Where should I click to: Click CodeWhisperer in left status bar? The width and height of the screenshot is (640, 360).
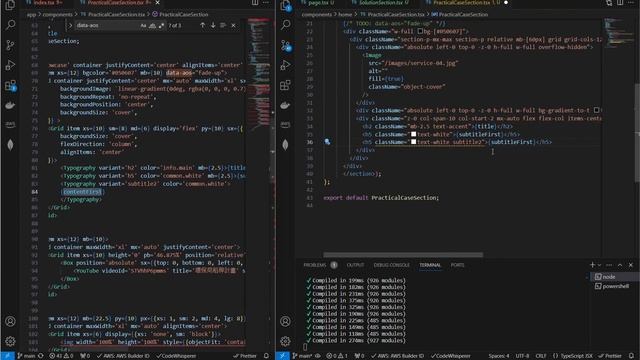tap(176, 356)
